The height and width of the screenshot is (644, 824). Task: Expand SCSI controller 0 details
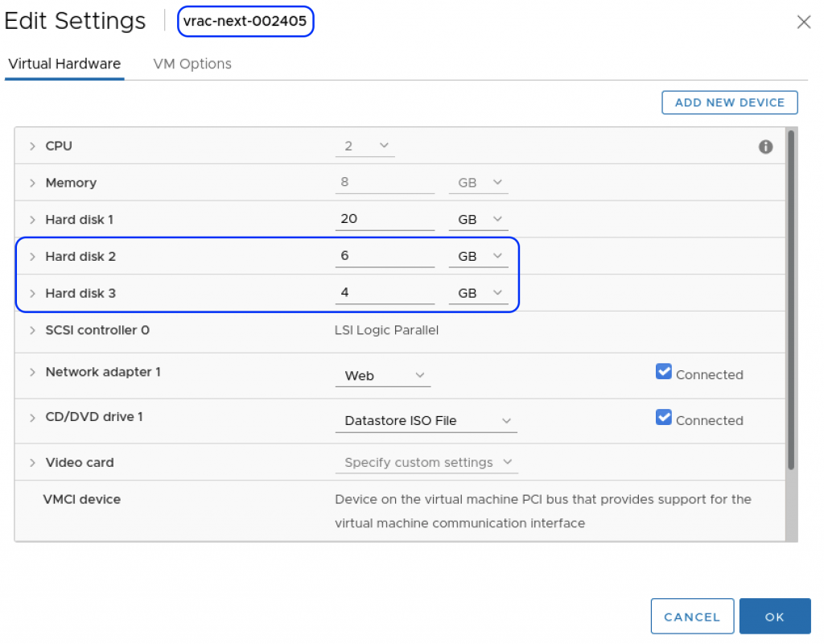(x=33, y=331)
